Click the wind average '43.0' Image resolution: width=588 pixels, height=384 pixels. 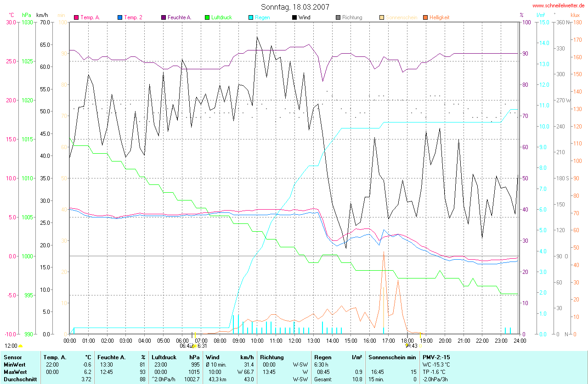249,379
